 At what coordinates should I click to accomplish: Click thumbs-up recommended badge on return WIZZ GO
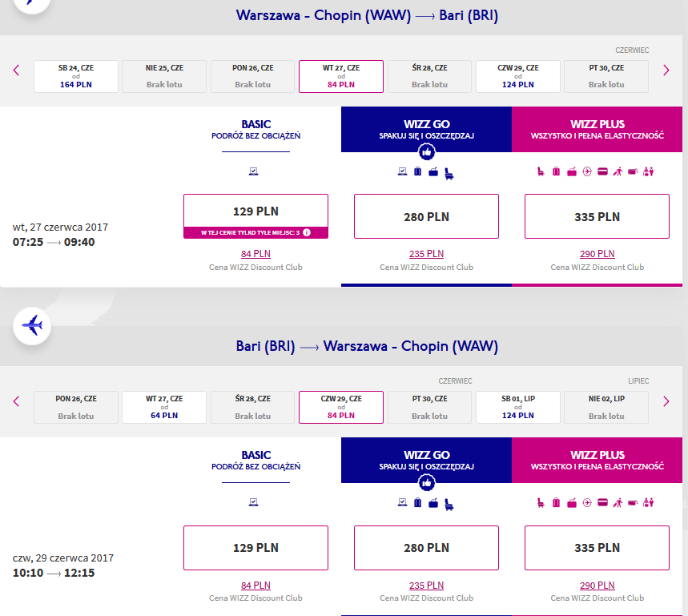click(426, 483)
